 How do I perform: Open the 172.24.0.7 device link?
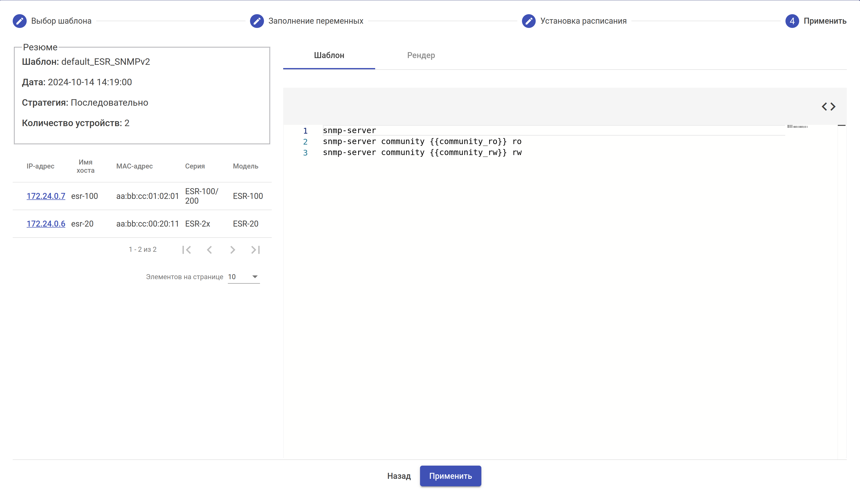(x=46, y=196)
